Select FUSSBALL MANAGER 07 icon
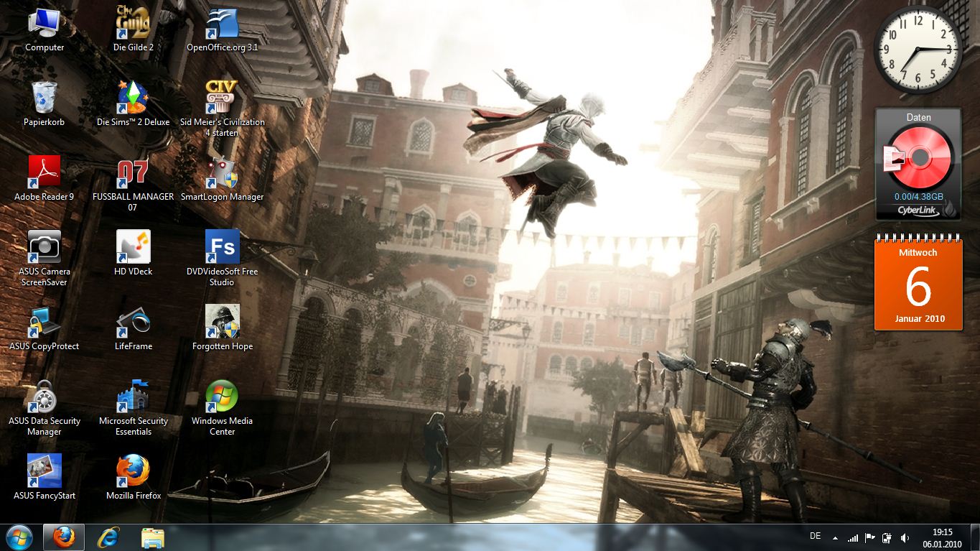 coord(134,184)
